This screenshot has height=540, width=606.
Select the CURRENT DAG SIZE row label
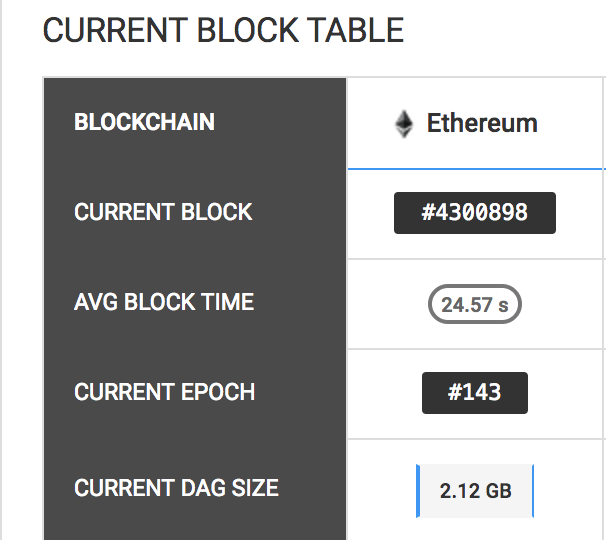pos(176,489)
